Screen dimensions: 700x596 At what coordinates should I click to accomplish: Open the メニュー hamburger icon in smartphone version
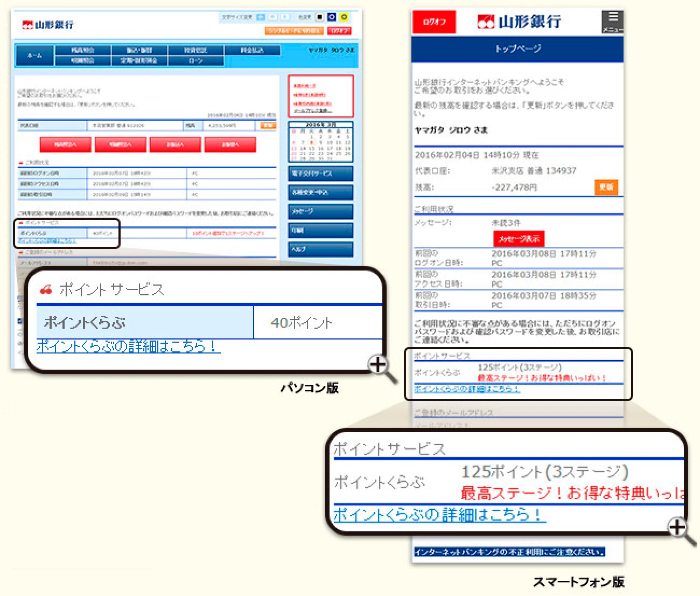(x=612, y=22)
